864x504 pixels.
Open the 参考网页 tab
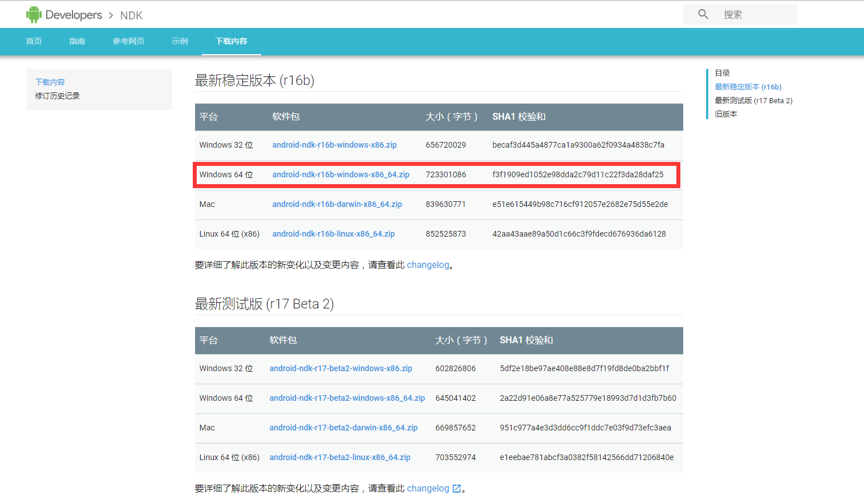click(129, 41)
